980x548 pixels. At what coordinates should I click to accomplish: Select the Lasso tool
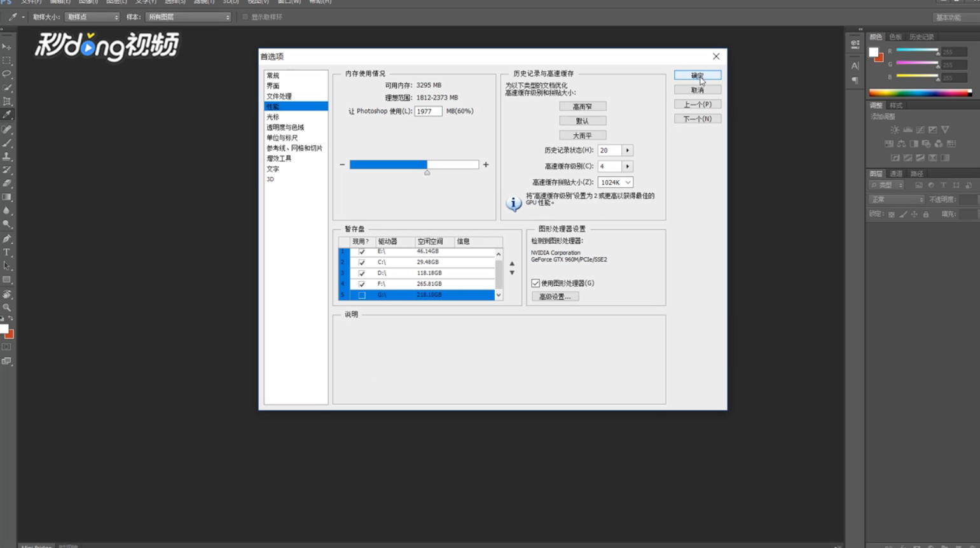point(7,74)
